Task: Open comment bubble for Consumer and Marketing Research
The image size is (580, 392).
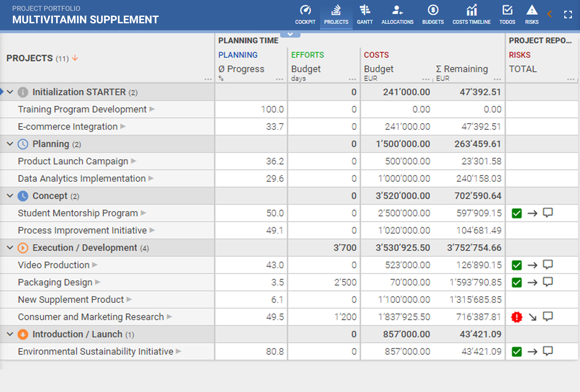Action: click(x=548, y=316)
